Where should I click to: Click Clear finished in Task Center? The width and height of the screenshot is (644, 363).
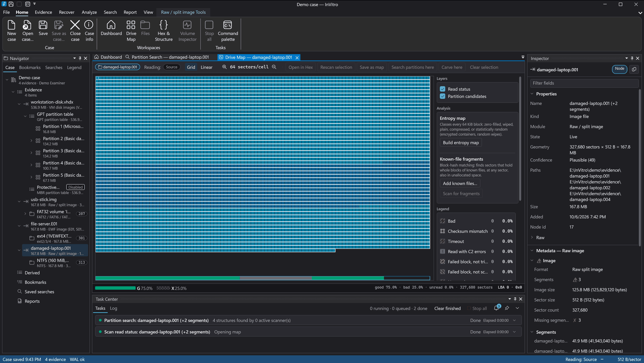pyautogui.click(x=447, y=308)
